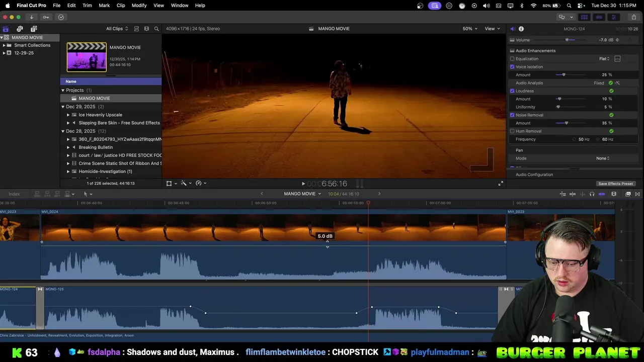
Task: Click the import media arrow button
Action: pos(31,17)
